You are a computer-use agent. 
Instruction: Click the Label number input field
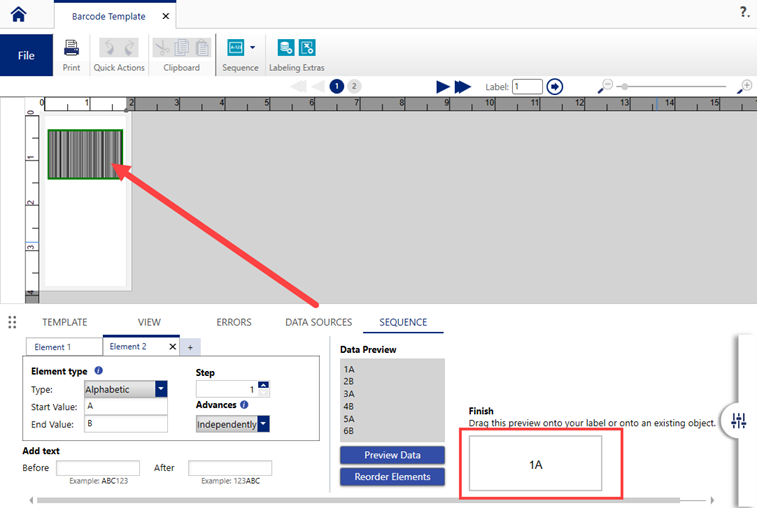click(527, 87)
